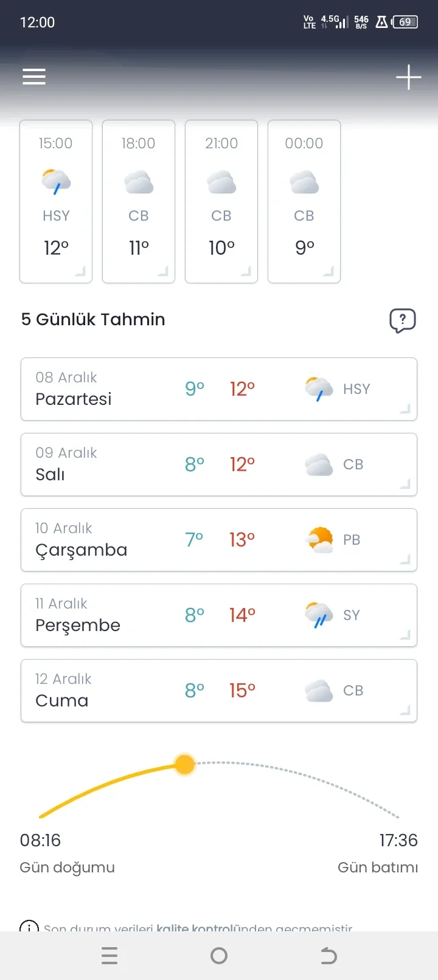Viewport: 438px width, 980px height.
Task: Expand the 12 Aralık Cuma corner arrow
Action: (x=405, y=710)
